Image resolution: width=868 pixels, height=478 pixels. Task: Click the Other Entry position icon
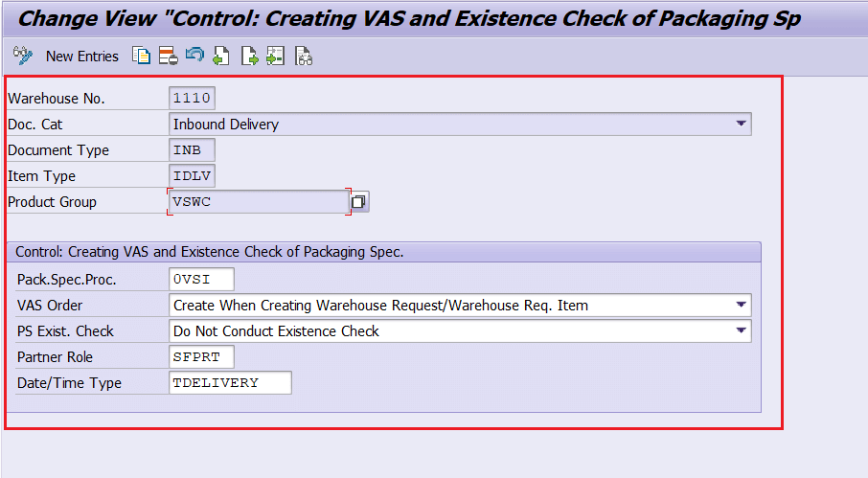[276, 56]
